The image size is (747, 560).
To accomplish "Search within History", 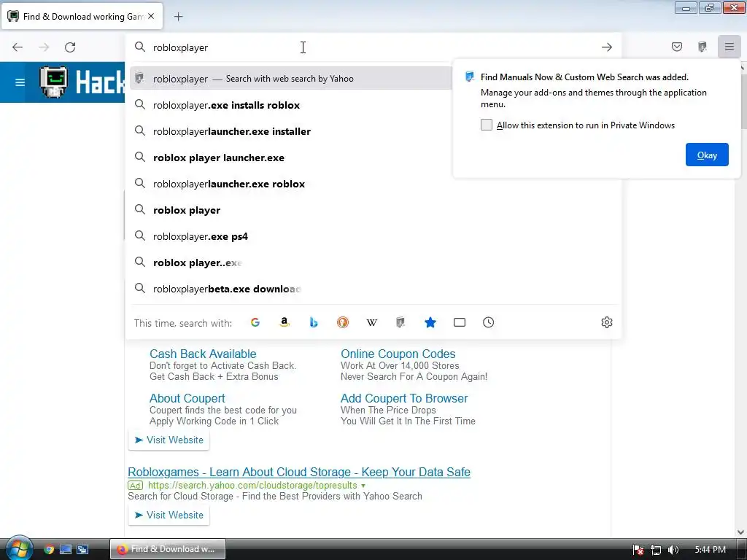I will coord(488,322).
